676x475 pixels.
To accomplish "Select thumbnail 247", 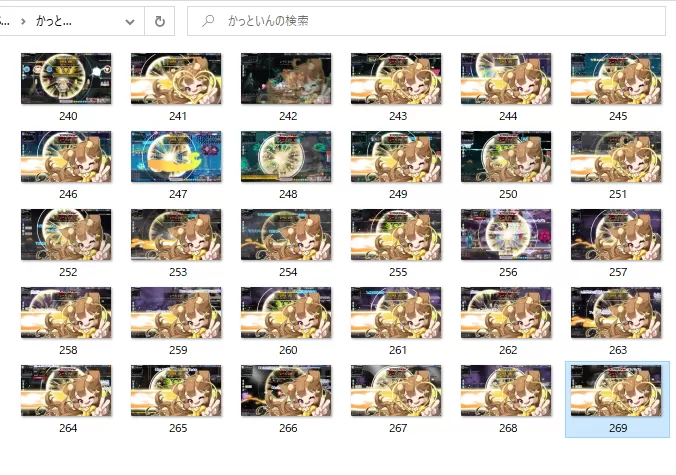I will pos(176,156).
